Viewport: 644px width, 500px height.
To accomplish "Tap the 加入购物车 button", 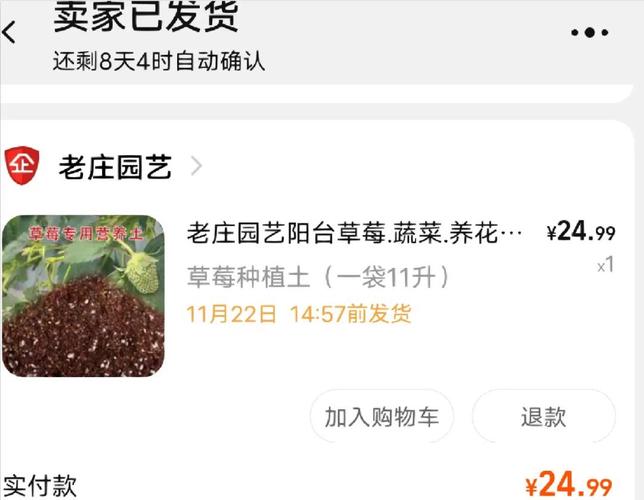I will [x=382, y=416].
